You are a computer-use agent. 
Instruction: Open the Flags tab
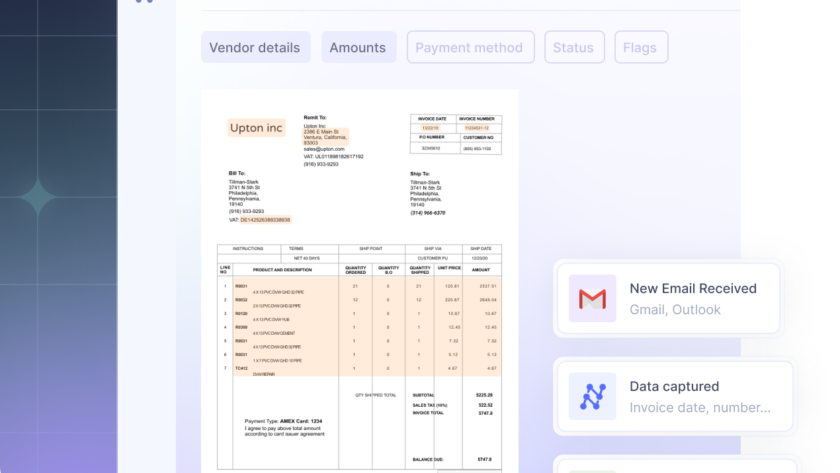point(640,47)
